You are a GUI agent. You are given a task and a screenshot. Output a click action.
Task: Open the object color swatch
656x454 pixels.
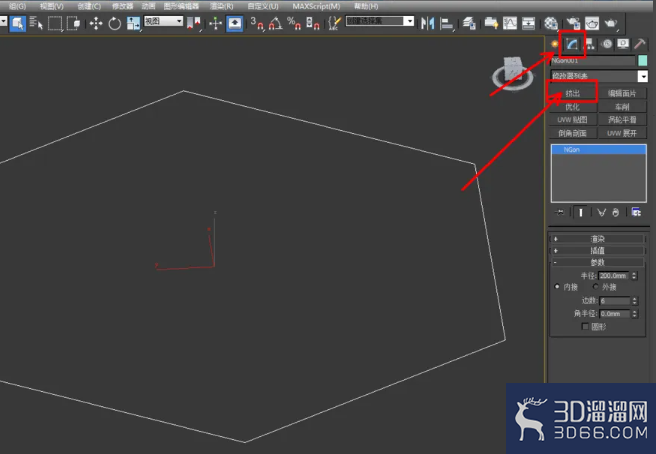tap(643, 61)
